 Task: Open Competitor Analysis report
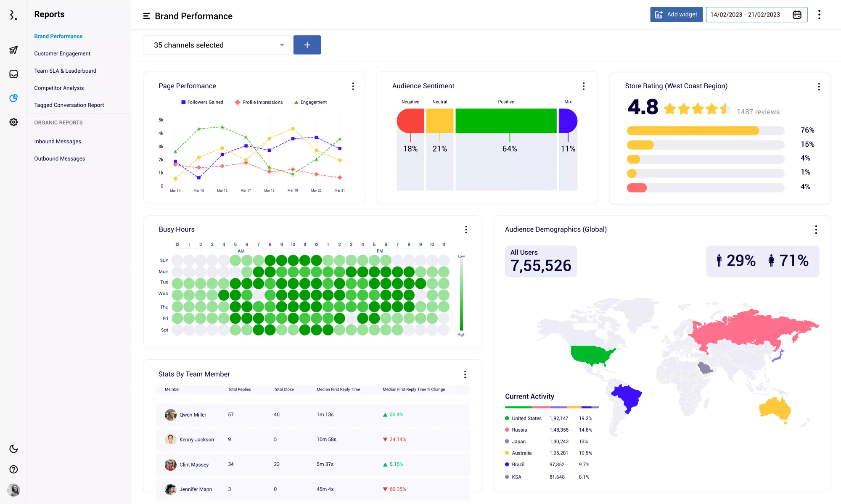[x=59, y=88]
